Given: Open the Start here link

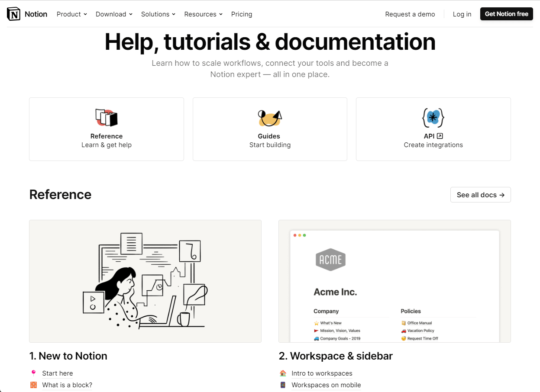Looking at the screenshot, I should coord(58,373).
